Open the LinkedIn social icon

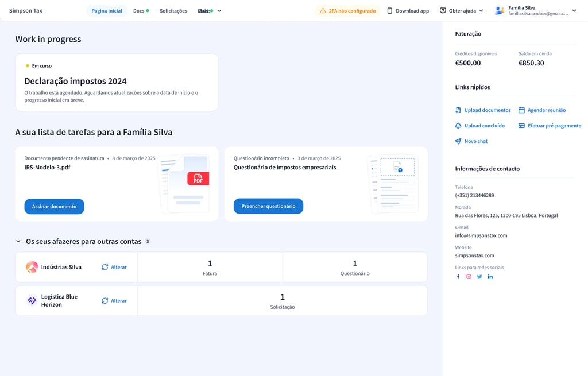490,277
